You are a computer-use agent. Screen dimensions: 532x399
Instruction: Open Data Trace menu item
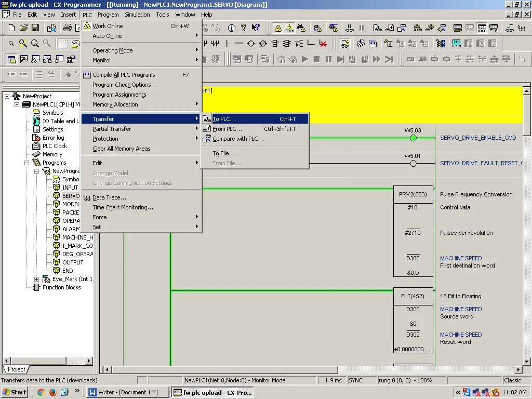click(141, 197)
